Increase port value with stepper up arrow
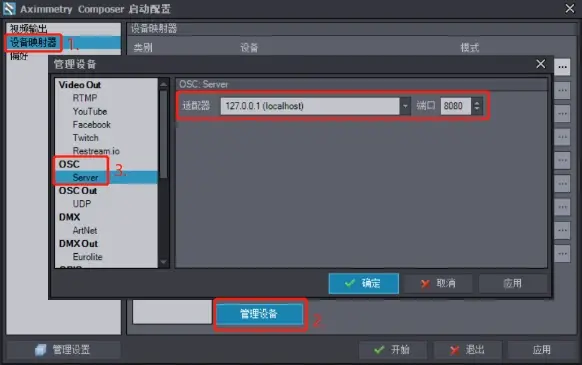This screenshot has width=582, height=365. pyautogui.click(x=477, y=102)
